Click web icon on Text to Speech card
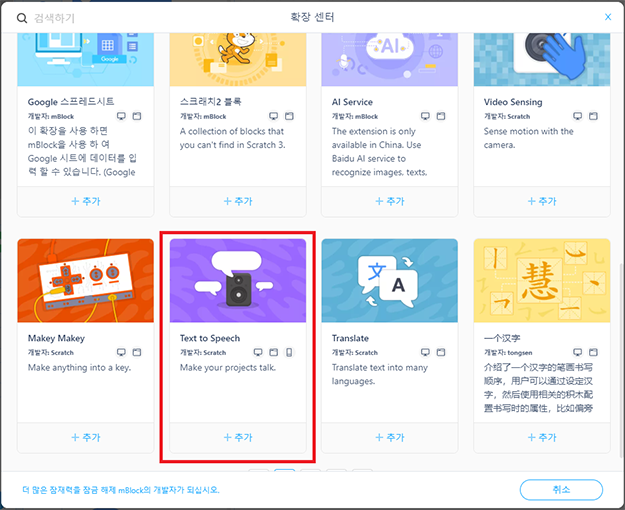The width and height of the screenshot is (625, 510). pos(273,352)
